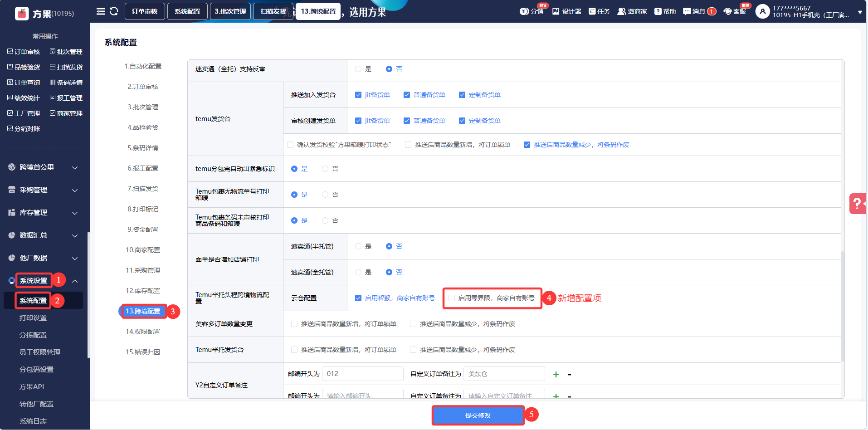Check 确认发货校验"方果箱唛打印状态" option
The image size is (868, 430).
click(290, 145)
